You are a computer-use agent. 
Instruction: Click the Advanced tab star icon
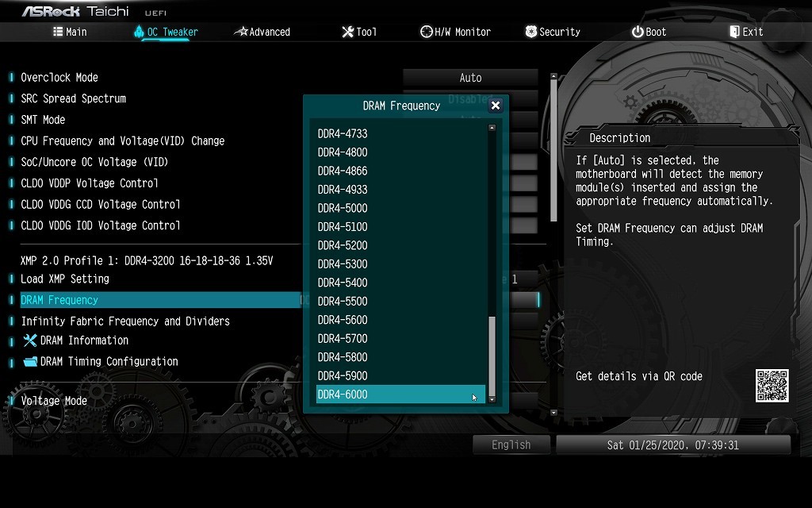[241, 32]
